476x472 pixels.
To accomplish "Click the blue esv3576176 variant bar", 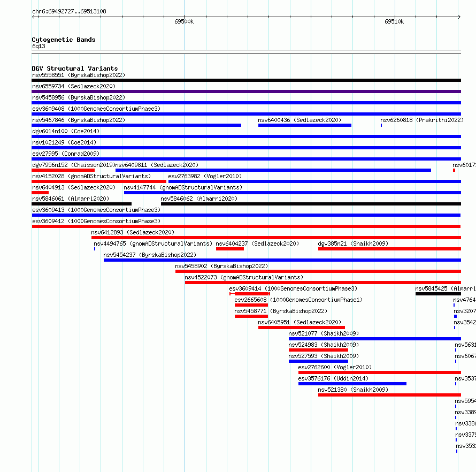I will pyautogui.click(x=352, y=384).
